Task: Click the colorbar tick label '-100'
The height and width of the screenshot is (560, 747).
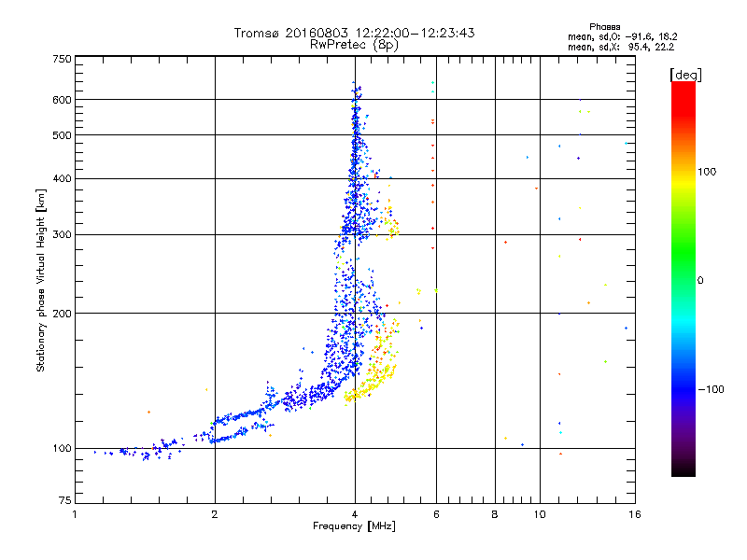Action: pos(711,389)
